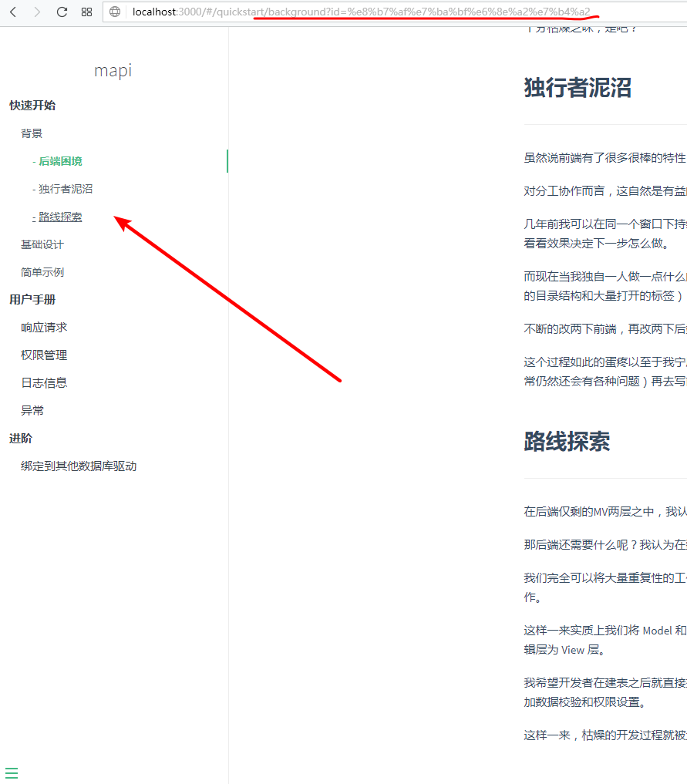The width and height of the screenshot is (687, 784).
Task: Click the globe site info icon
Action: point(115,12)
